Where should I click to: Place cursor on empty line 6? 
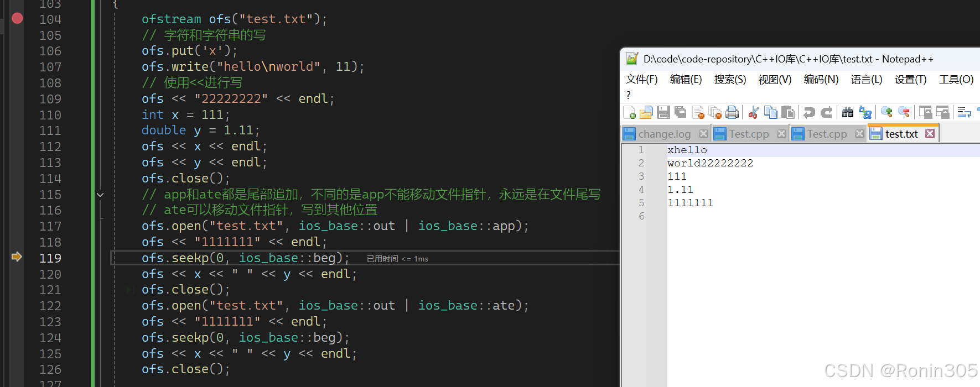pos(823,216)
